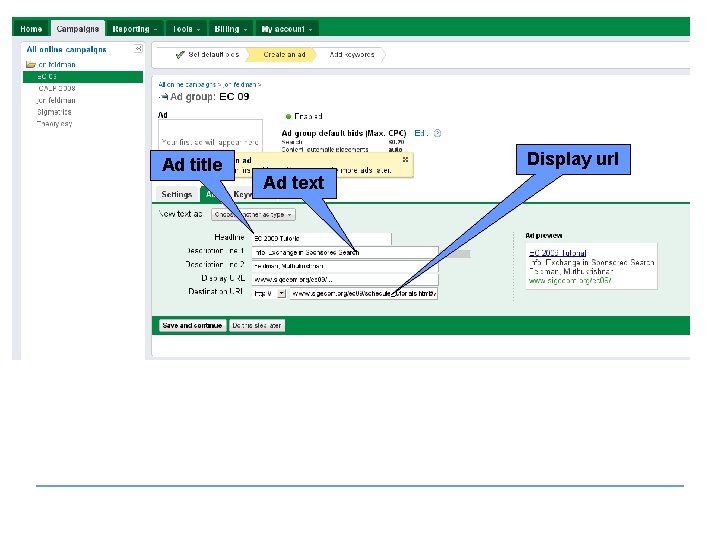This screenshot has width=720, height=540.
Task: Switch to the Campaigns tab
Action: click(x=78, y=29)
